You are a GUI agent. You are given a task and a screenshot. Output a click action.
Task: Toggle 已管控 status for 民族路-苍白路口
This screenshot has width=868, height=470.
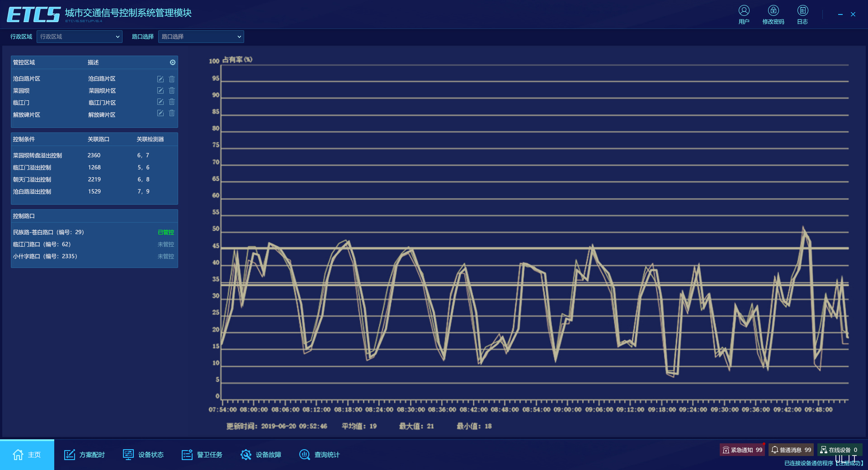click(x=165, y=232)
